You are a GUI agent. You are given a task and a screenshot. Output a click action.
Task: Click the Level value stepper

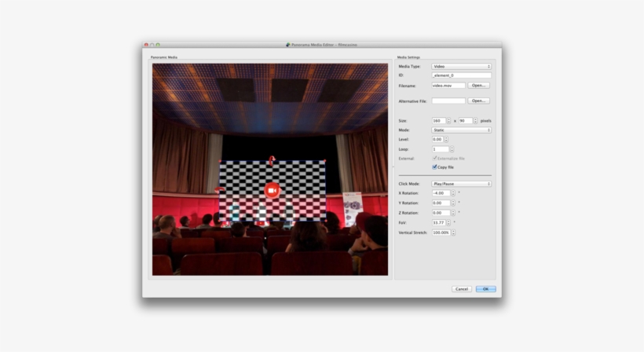(446, 139)
